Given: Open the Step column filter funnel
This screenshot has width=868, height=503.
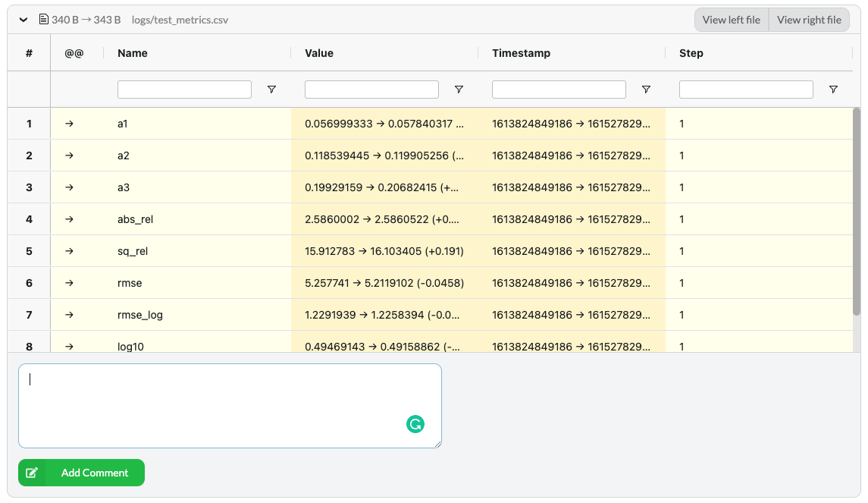Looking at the screenshot, I should 833,89.
